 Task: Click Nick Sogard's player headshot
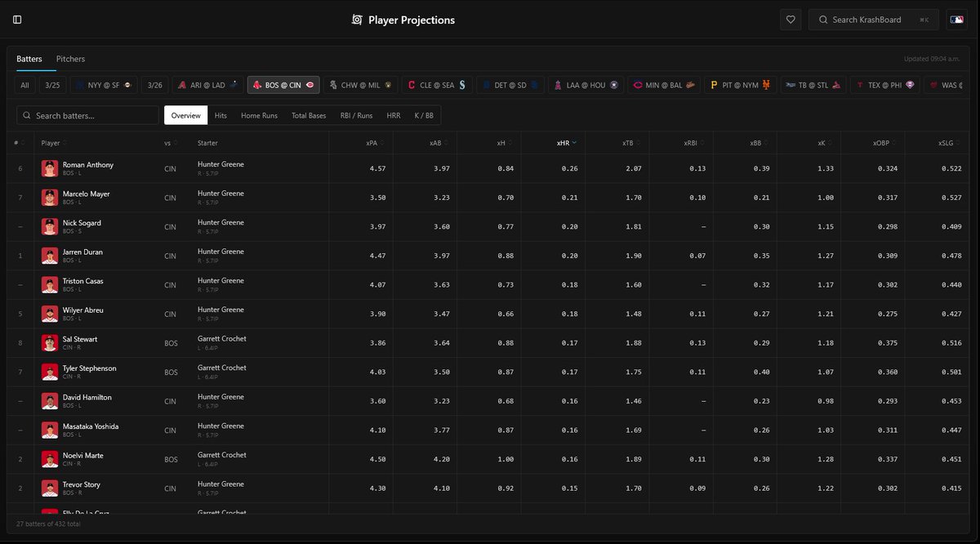(50, 227)
